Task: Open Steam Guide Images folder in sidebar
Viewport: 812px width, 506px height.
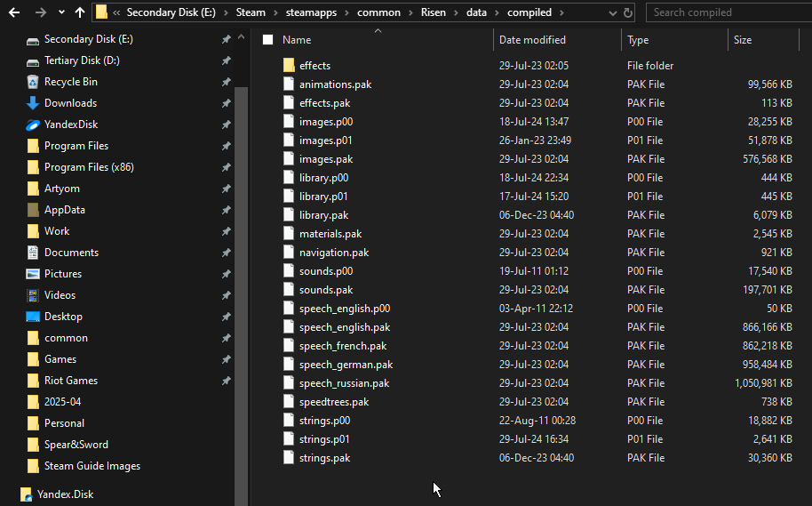Action: (x=92, y=466)
